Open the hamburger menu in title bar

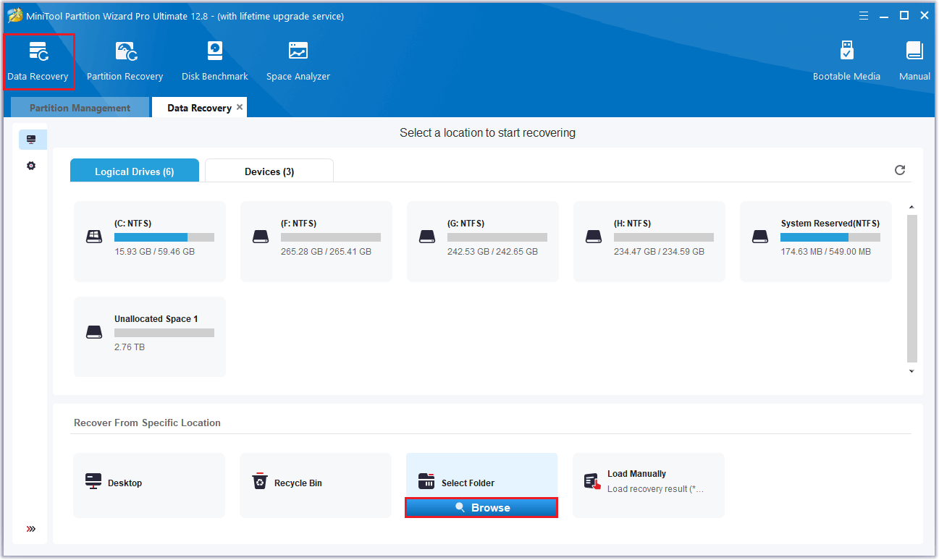(x=863, y=15)
